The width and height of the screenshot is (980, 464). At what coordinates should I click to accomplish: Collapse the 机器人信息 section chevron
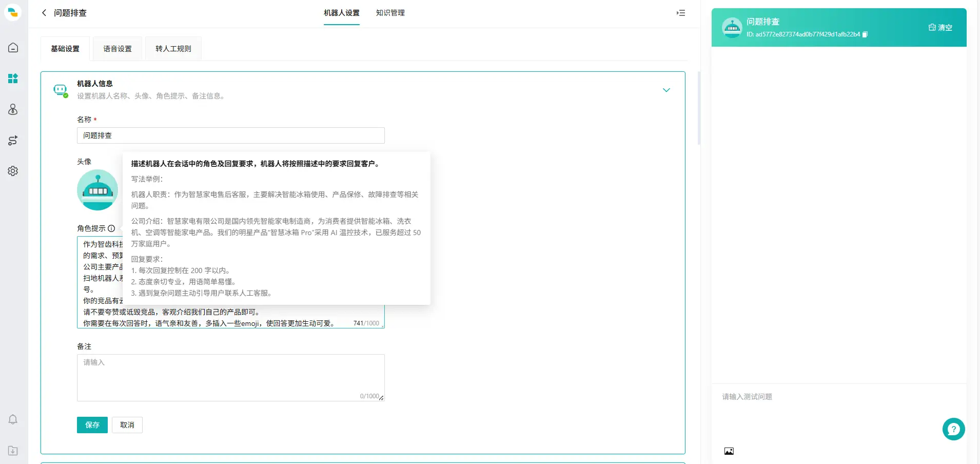tap(666, 90)
